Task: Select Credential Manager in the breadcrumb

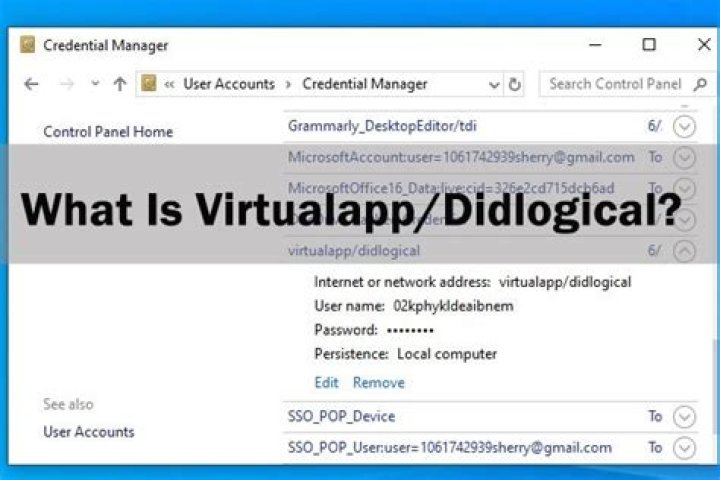Action: click(x=365, y=84)
